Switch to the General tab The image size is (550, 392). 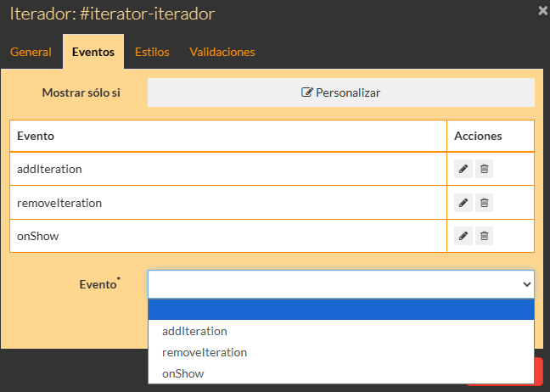[x=31, y=52]
